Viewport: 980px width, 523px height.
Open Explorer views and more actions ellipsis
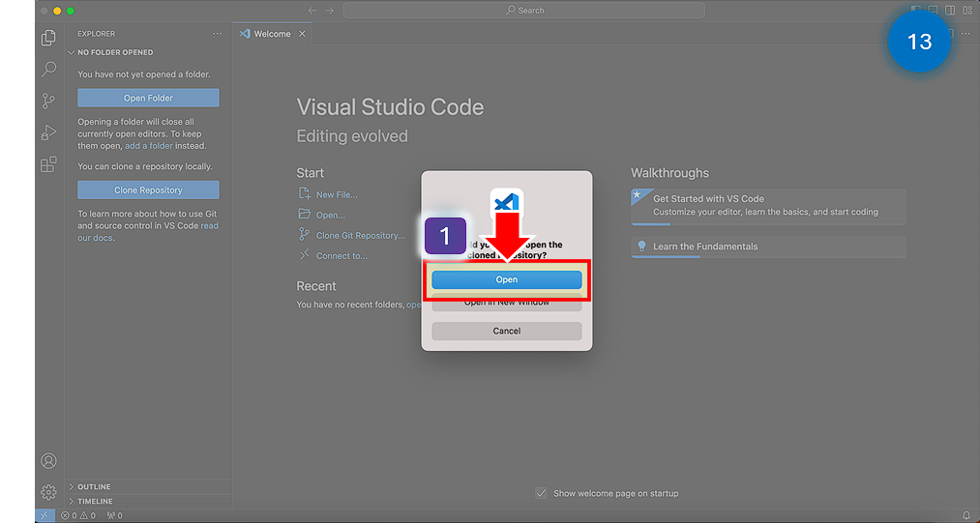[217, 34]
